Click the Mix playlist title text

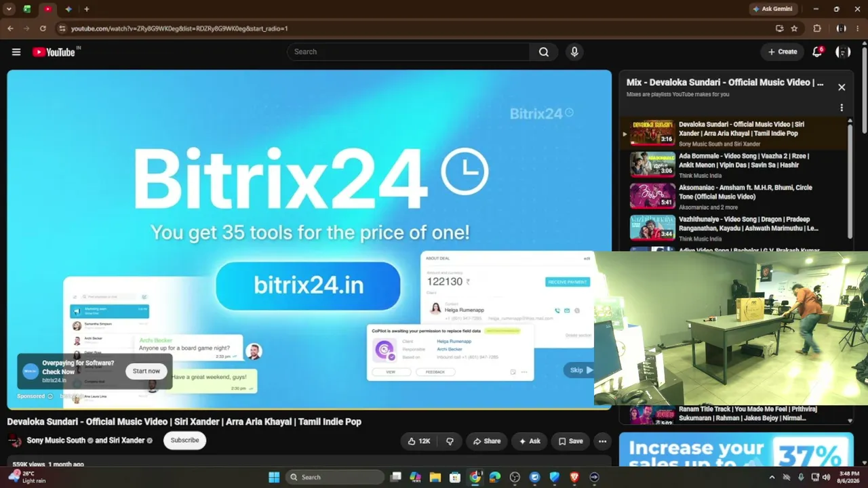725,83
